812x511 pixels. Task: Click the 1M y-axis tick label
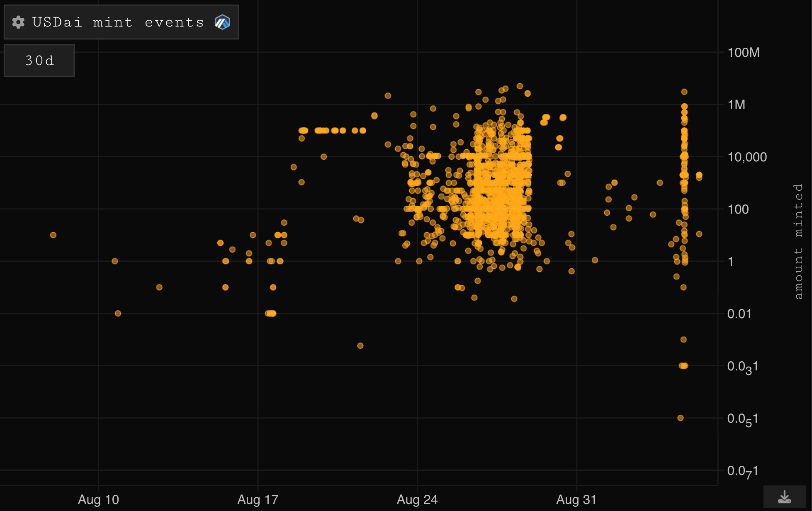click(x=737, y=105)
